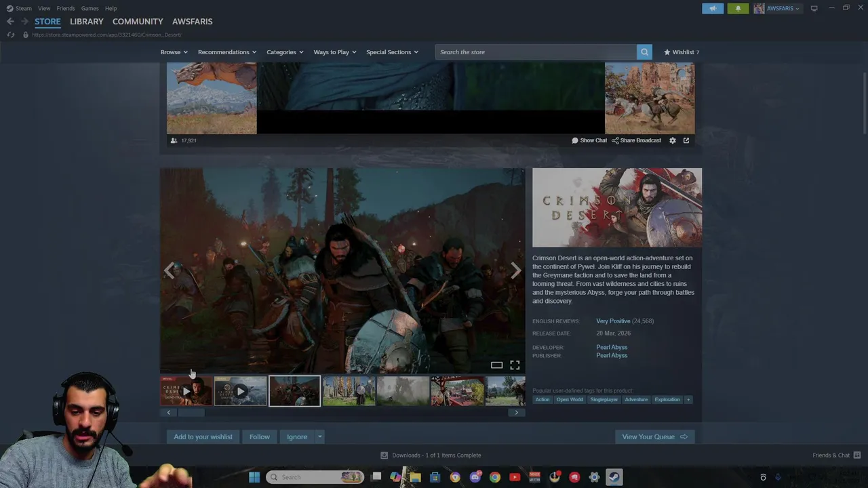
Task: Open Friends & Chat icon
Action: pyautogui.click(x=857, y=455)
